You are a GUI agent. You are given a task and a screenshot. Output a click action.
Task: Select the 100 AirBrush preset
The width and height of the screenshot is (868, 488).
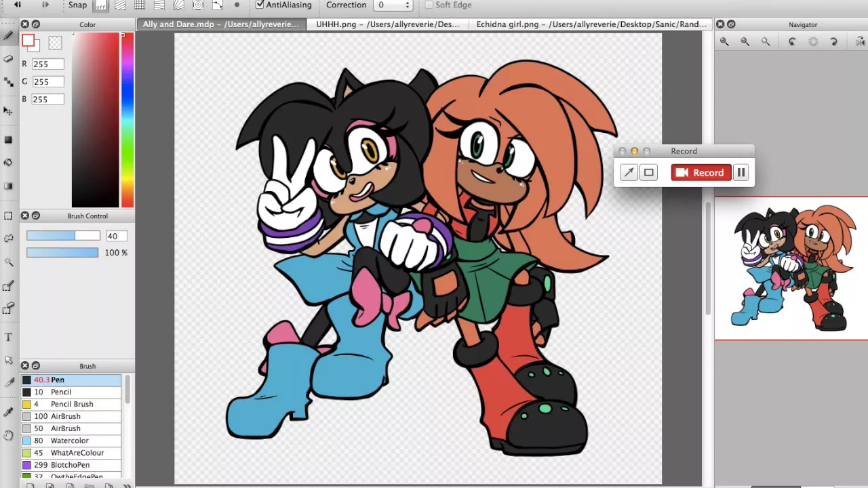click(x=71, y=417)
